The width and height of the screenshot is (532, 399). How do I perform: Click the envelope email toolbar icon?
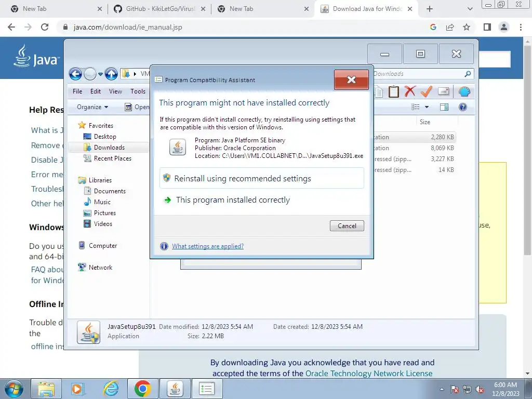coord(444,91)
